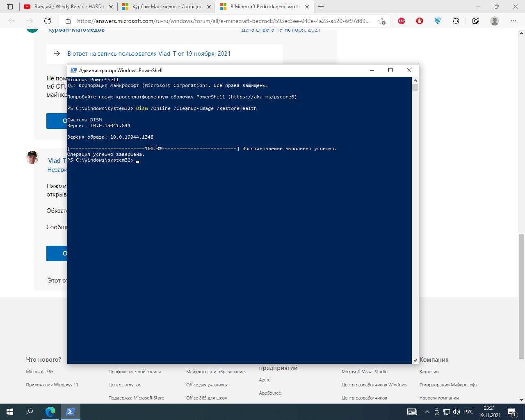Close the Виндяй / Windy Remix tab
The image size is (525, 420).
click(x=111, y=7)
